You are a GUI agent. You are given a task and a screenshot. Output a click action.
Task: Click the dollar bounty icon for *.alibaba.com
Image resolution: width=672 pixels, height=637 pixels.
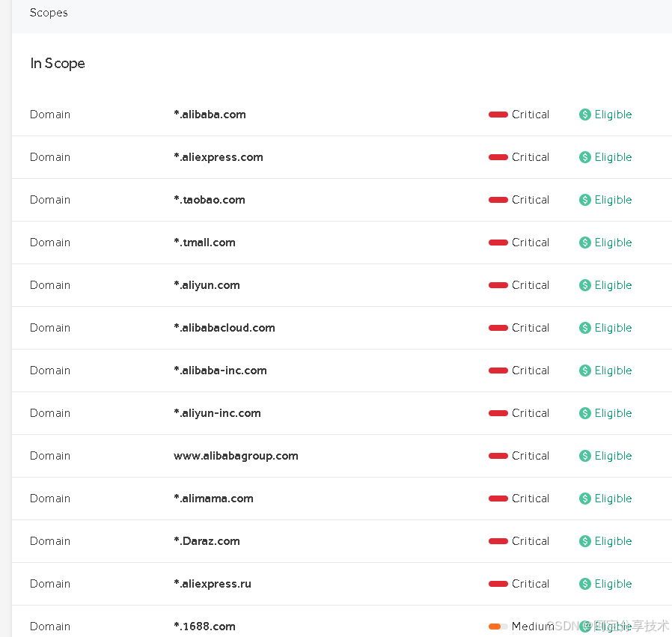click(x=584, y=115)
